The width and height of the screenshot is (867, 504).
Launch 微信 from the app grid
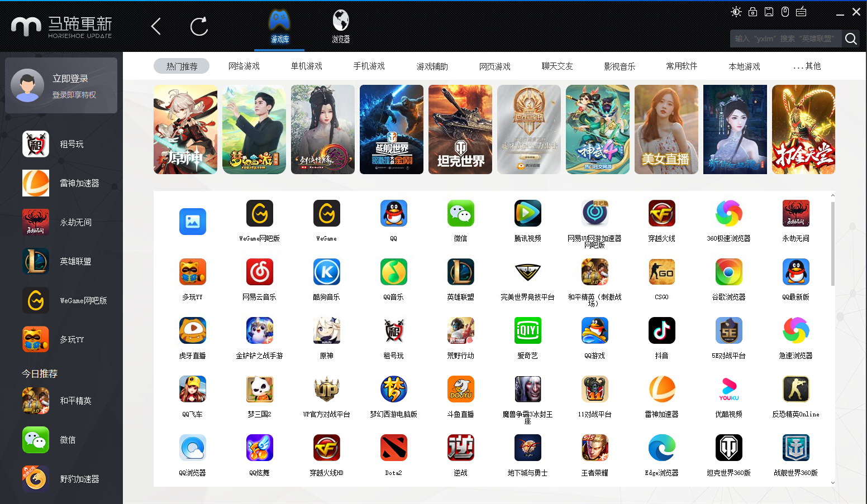[461, 213]
